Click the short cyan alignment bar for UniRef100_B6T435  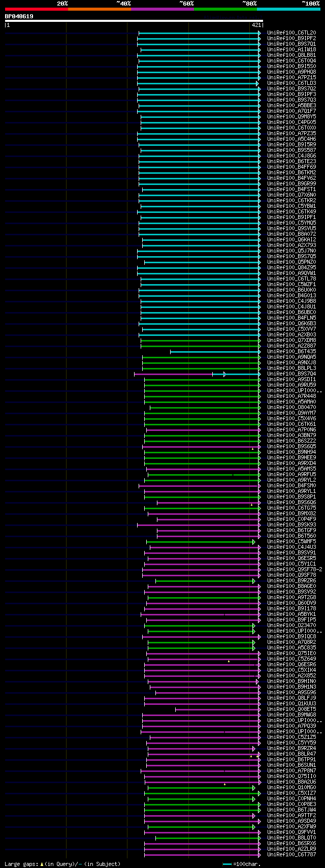(x=215, y=352)
